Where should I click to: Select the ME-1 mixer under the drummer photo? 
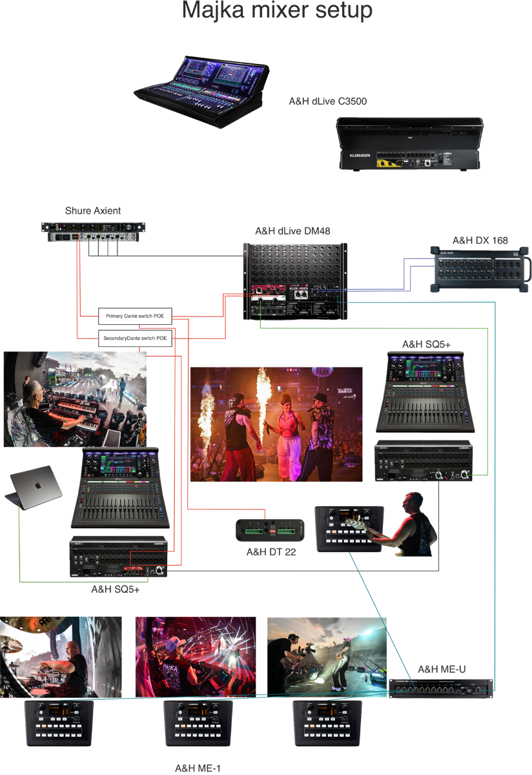point(59,724)
